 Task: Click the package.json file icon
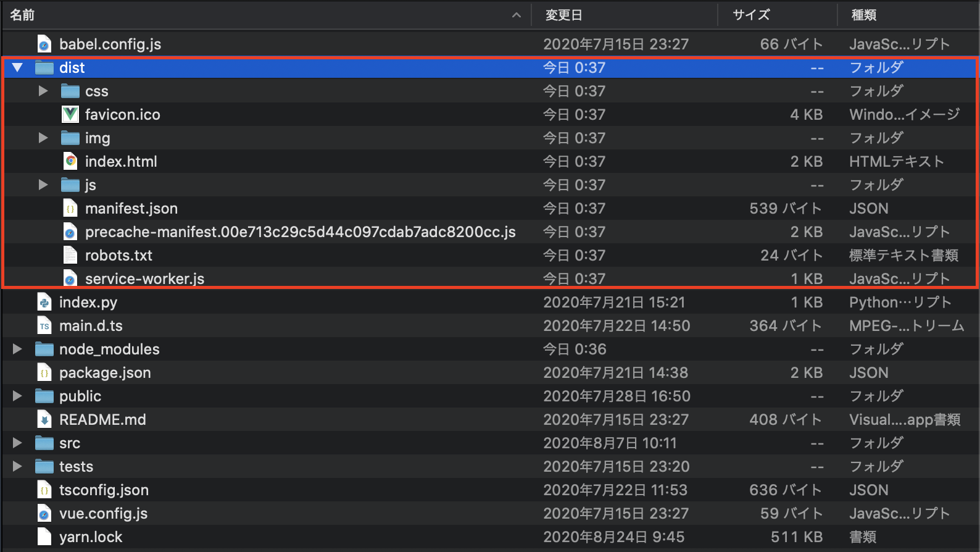pyautogui.click(x=44, y=372)
